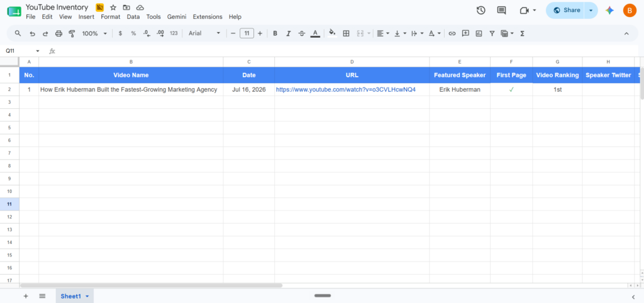Toggle bold formatting
The width and height of the screenshot is (644, 303).
[x=275, y=34]
